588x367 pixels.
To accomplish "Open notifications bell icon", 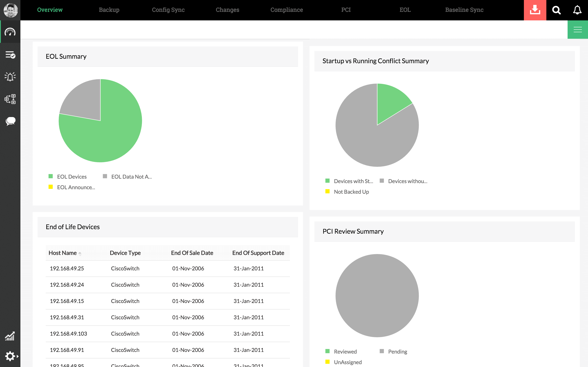I will 577,10.
